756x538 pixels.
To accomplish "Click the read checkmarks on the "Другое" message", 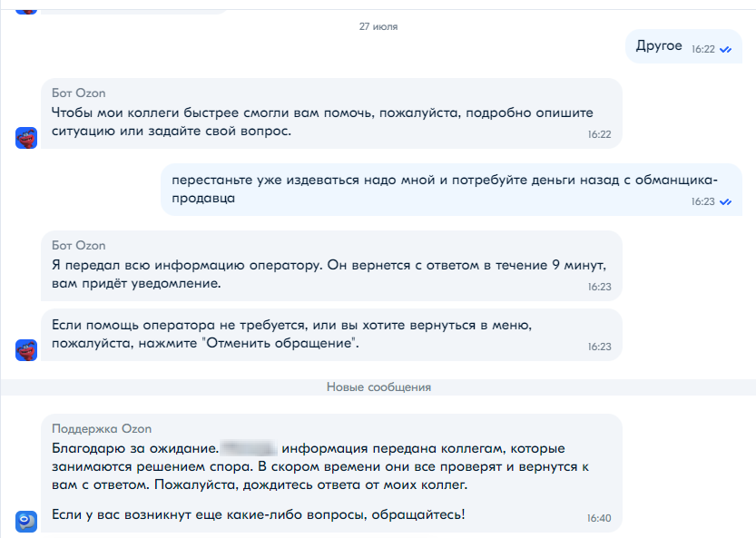I will tap(726, 50).
